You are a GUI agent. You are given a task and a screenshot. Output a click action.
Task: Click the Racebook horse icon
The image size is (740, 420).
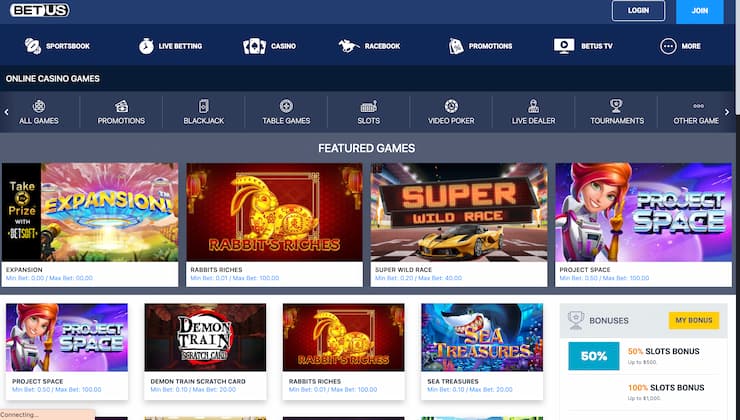click(x=349, y=46)
